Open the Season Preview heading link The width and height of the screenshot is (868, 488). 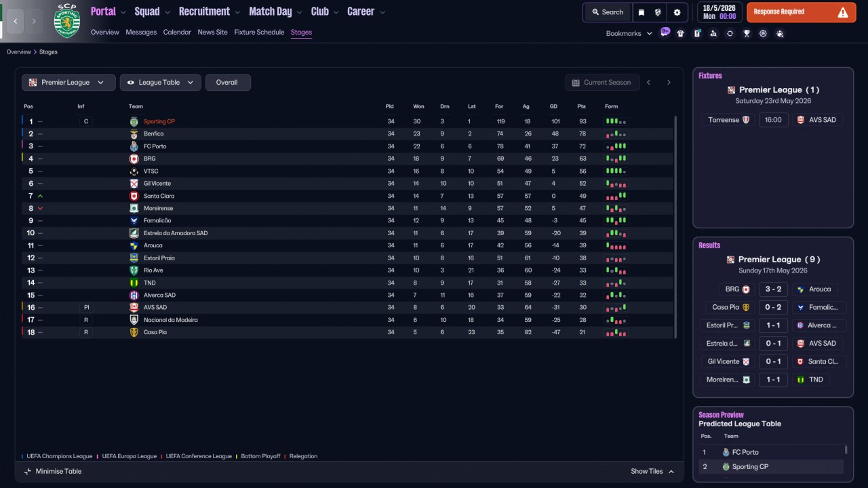pyautogui.click(x=721, y=415)
